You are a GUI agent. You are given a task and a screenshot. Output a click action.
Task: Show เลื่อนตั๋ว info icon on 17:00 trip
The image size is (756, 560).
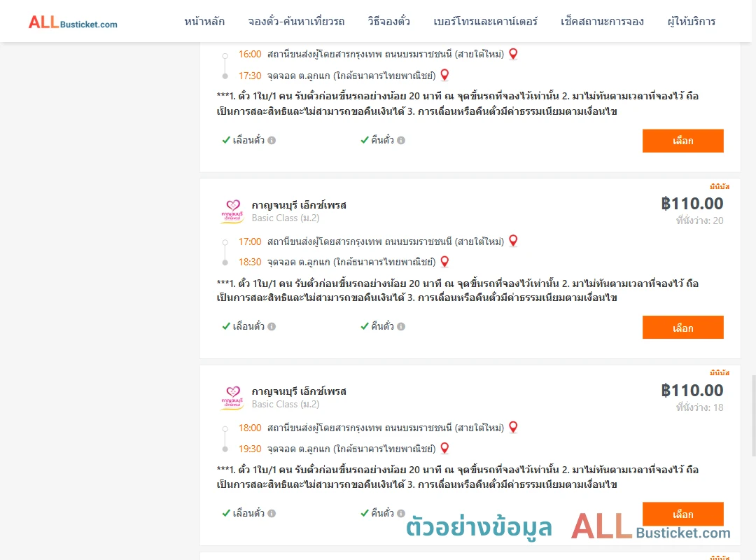point(272,326)
